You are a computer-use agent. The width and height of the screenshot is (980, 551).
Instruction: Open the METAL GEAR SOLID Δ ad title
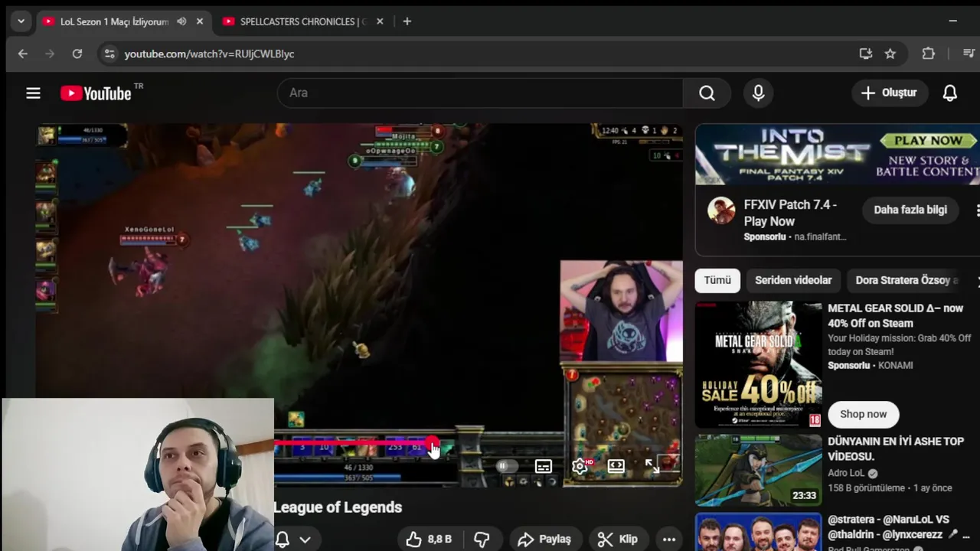895,315
